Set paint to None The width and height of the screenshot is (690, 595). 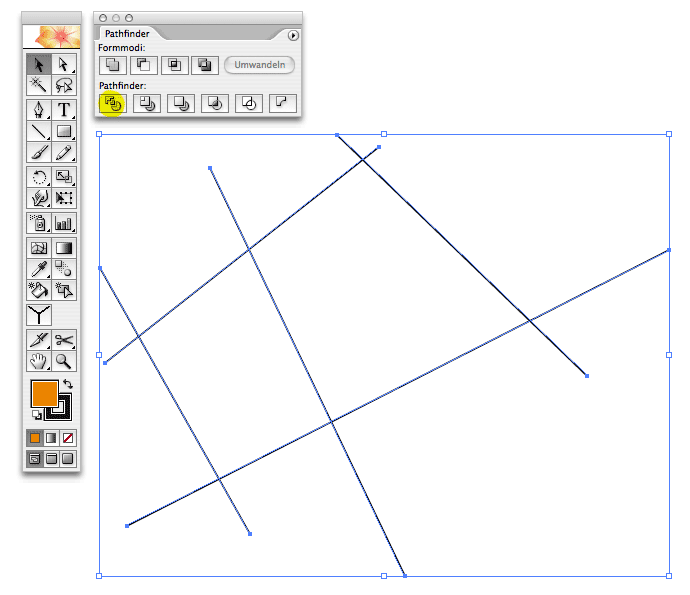(x=68, y=438)
